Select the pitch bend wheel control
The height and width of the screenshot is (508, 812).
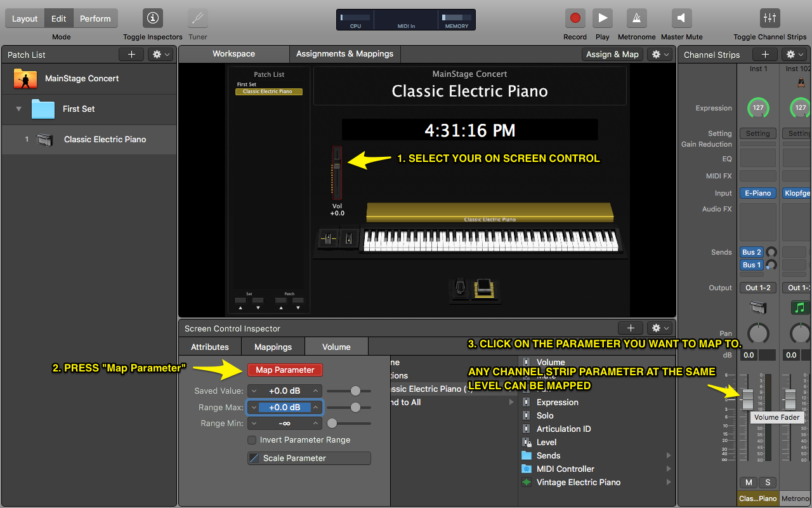click(x=329, y=239)
